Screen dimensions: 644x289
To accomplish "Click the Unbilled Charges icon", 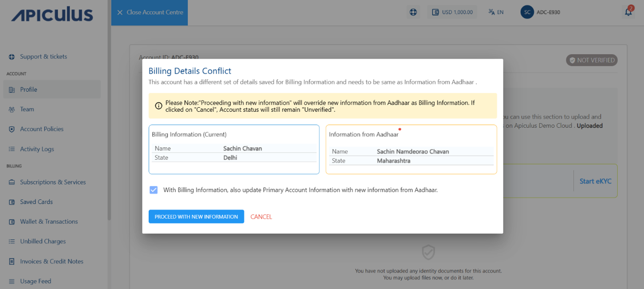I will tap(12, 242).
